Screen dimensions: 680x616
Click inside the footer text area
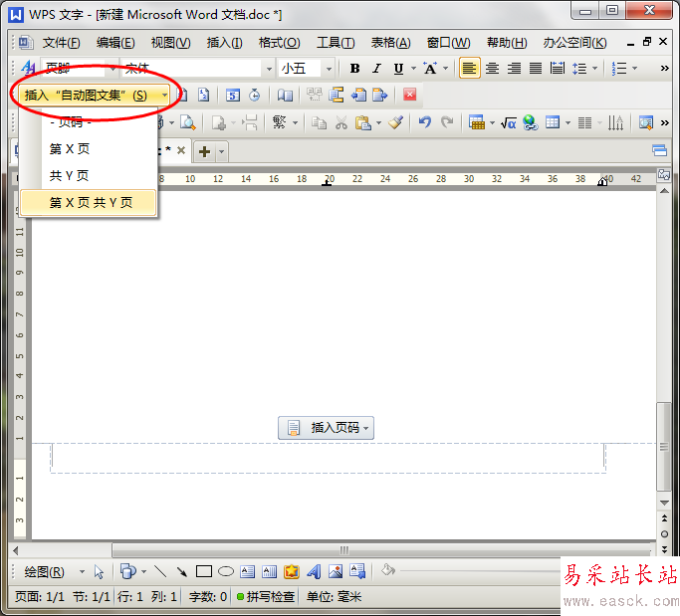point(328,458)
